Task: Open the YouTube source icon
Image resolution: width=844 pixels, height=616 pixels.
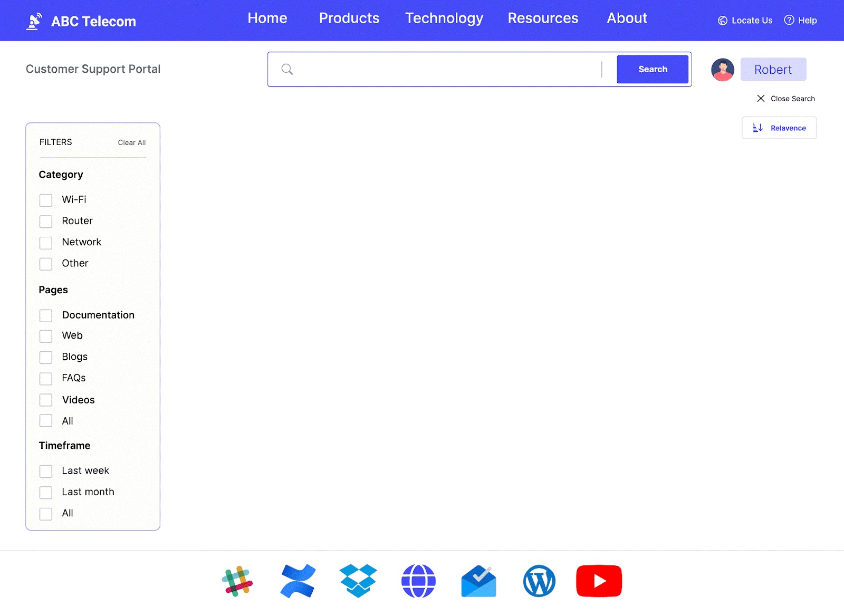Action: click(x=599, y=581)
